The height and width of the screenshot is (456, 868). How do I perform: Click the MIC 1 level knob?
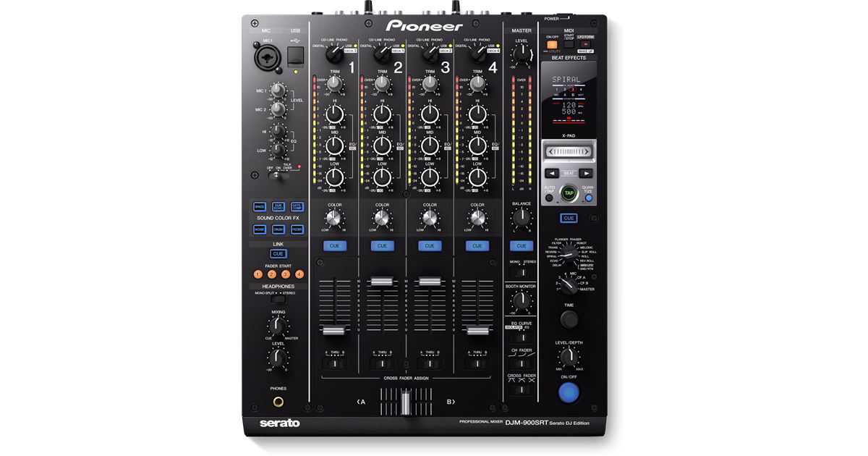click(x=277, y=91)
